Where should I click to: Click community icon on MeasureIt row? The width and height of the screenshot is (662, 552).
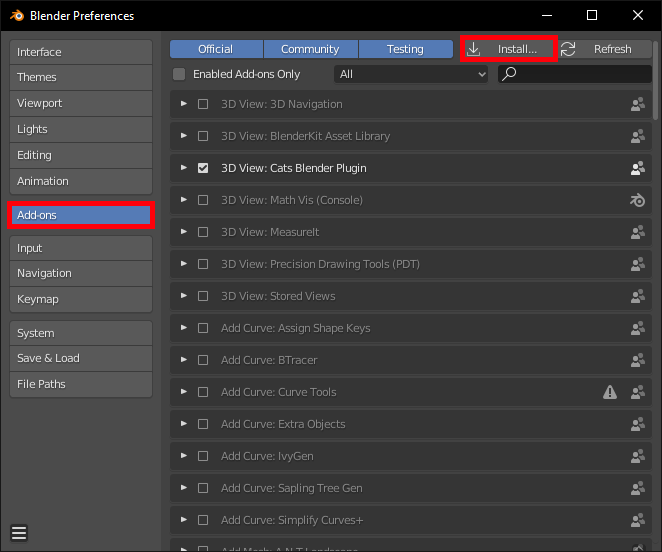(638, 232)
